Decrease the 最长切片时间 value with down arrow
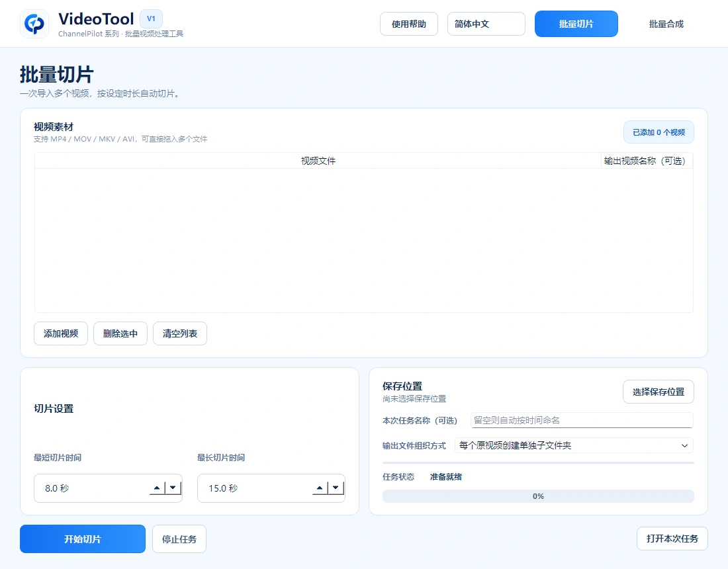 point(336,488)
